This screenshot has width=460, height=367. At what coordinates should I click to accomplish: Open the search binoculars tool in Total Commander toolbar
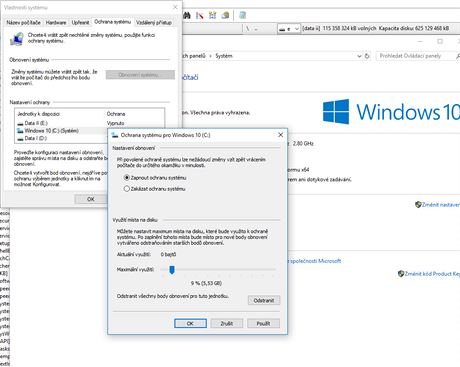point(187,15)
